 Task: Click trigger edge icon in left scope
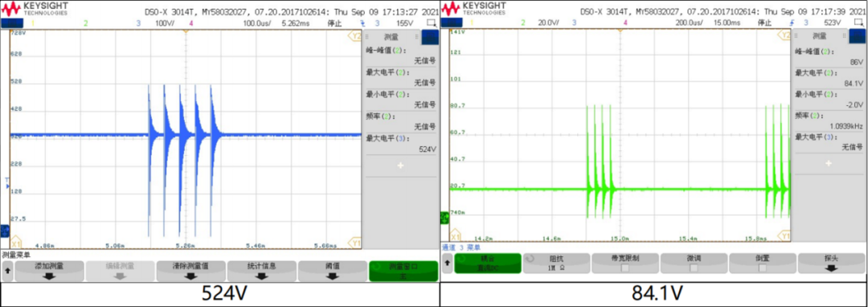[x=362, y=23]
